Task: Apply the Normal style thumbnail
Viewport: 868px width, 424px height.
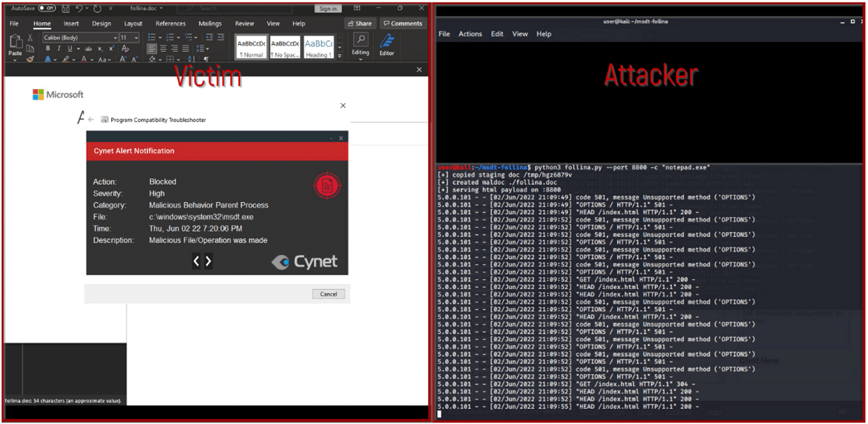Action: click(x=251, y=47)
